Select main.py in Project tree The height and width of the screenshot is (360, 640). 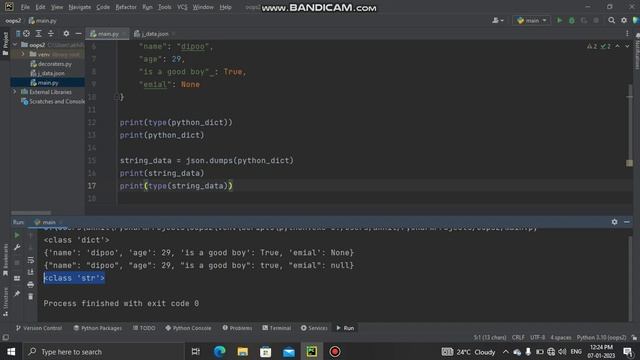[44, 82]
